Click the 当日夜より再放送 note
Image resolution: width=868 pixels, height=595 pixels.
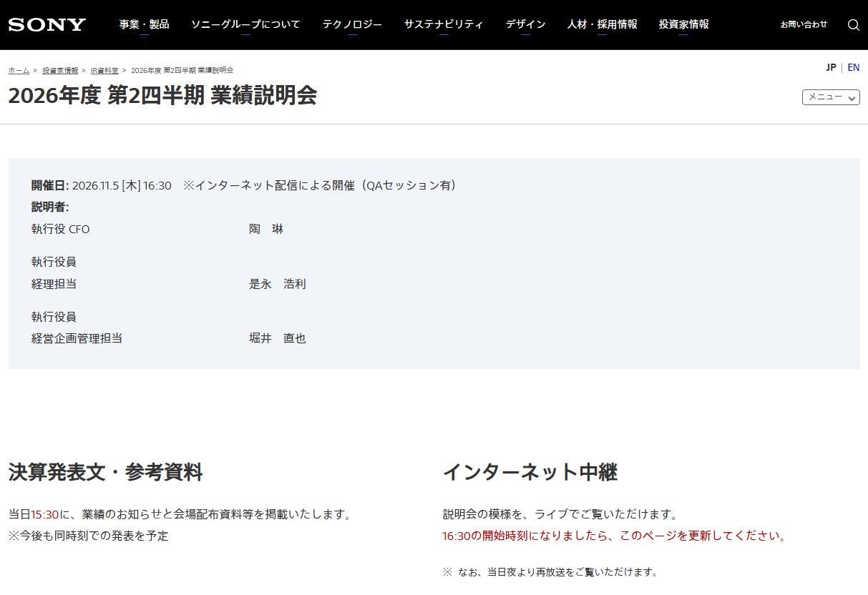tap(550, 572)
